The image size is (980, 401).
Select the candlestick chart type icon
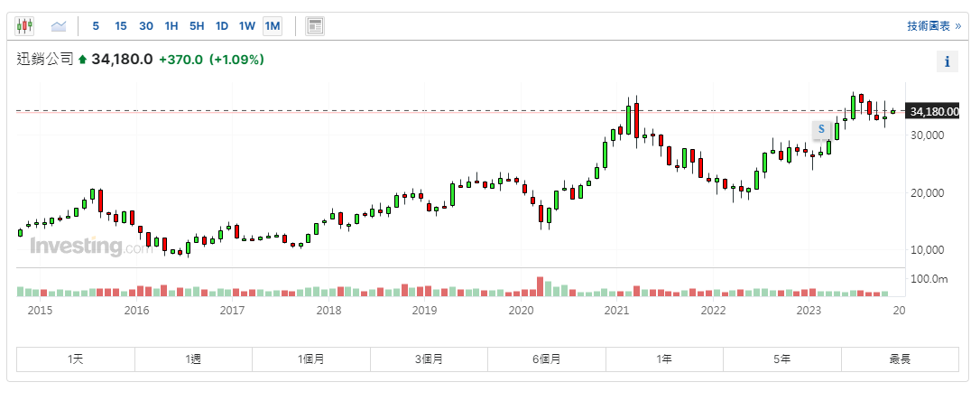[x=25, y=26]
